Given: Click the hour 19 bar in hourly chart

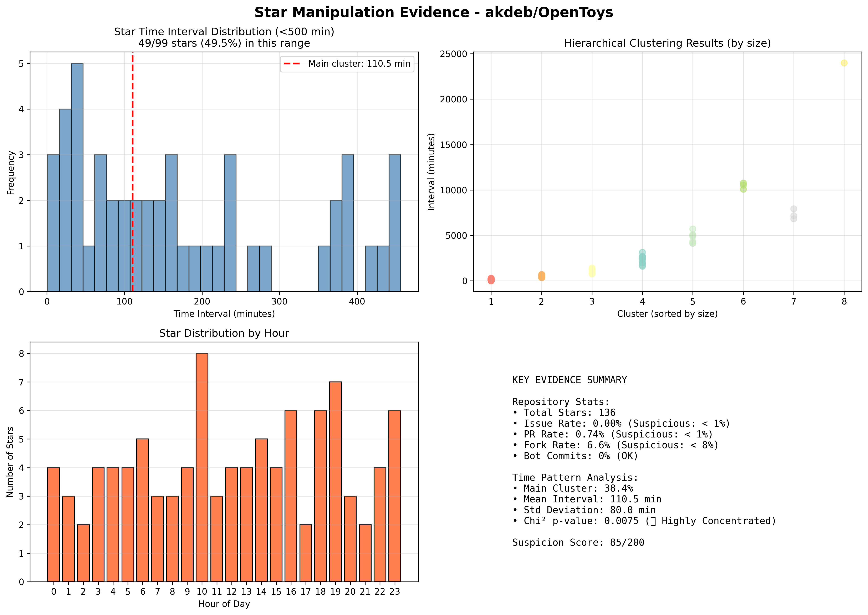Looking at the screenshot, I should 336,482.
